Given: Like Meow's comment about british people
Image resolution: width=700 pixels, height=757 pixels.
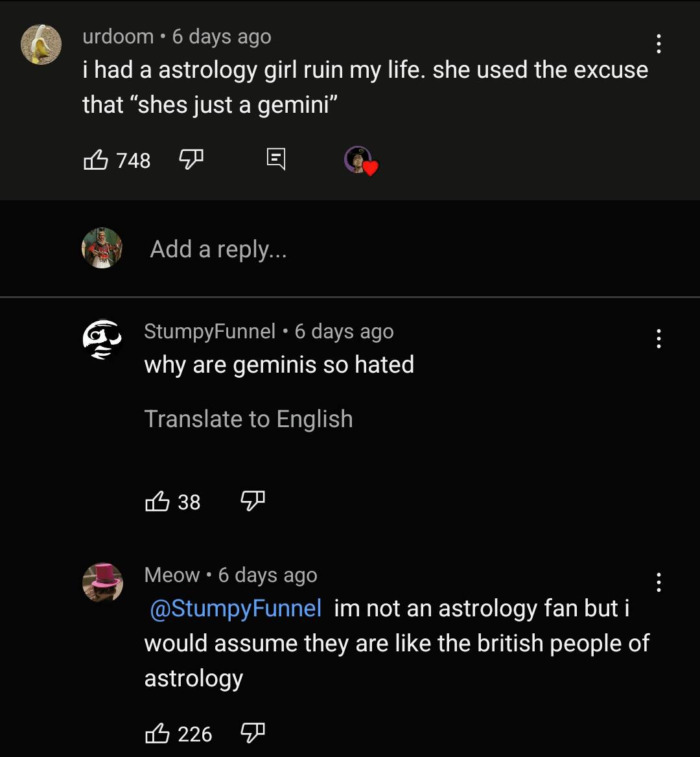Looking at the screenshot, I should click(157, 734).
